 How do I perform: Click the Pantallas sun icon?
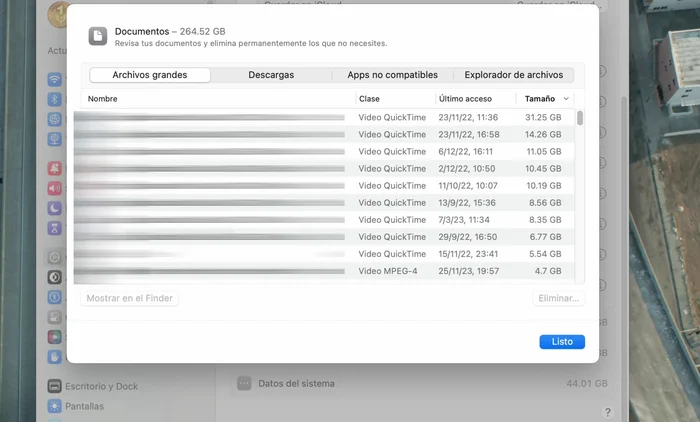(54, 406)
